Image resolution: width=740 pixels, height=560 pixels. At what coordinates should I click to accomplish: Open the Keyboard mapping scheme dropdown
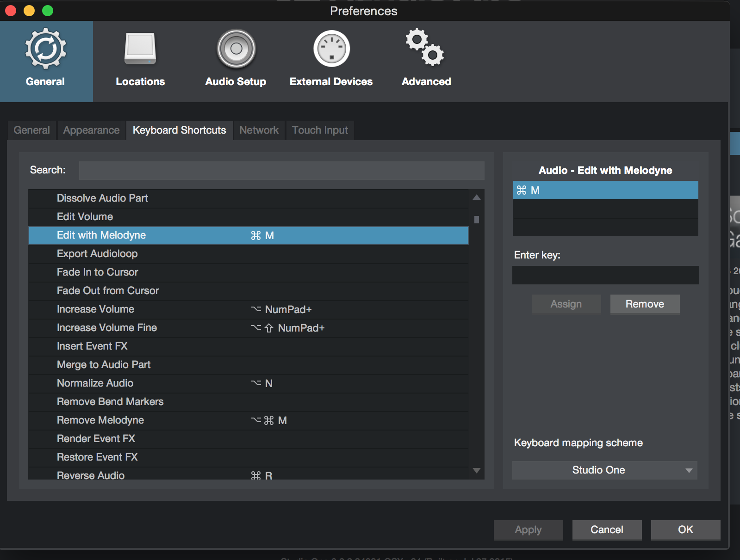pos(604,470)
